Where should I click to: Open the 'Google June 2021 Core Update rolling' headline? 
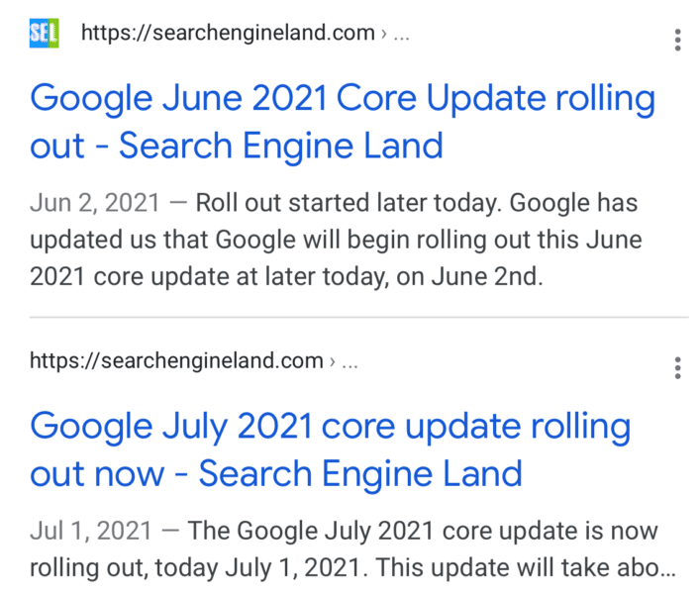pyautogui.click(x=343, y=99)
